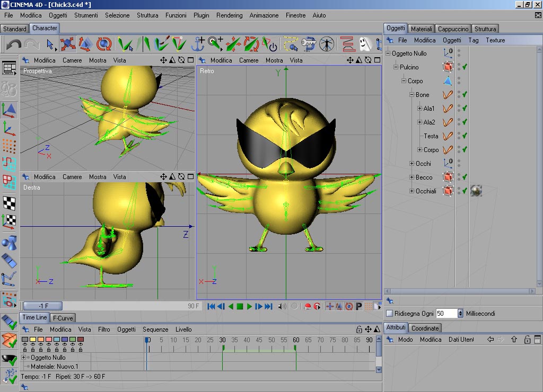Jump to animation start button

pyautogui.click(x=211, y=306)
